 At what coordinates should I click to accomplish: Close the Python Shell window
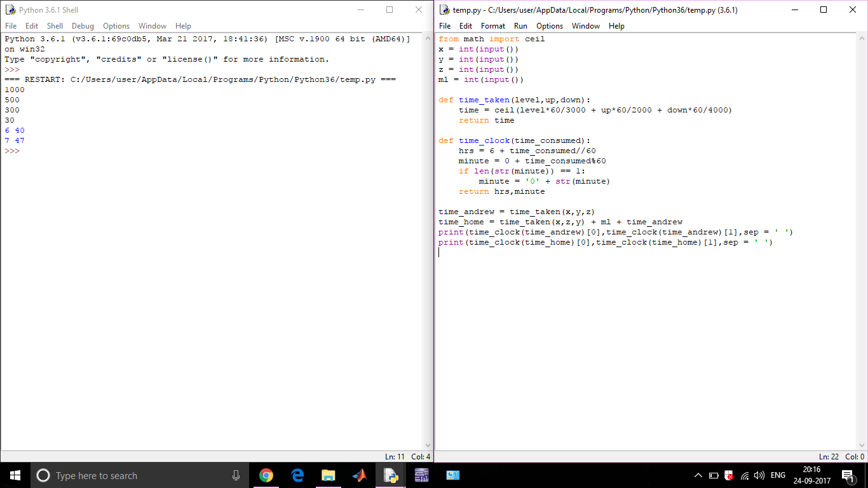(x=419, y=10)
